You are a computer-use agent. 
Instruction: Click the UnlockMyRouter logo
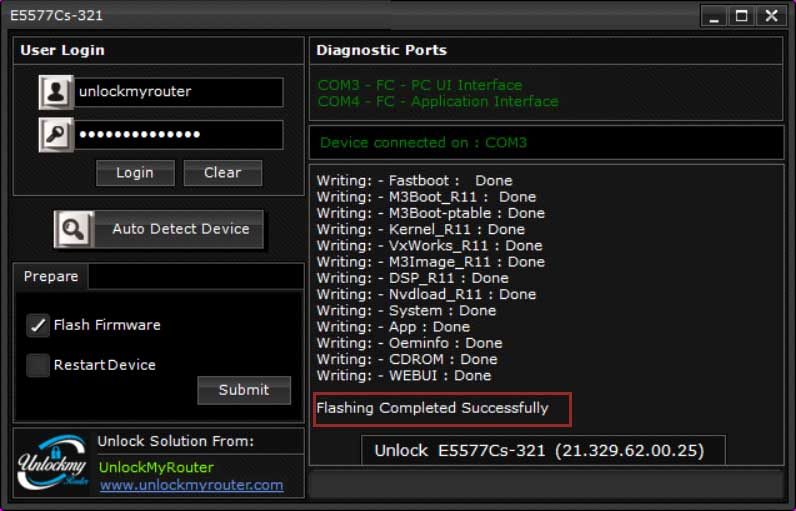[x=53, y=462]
